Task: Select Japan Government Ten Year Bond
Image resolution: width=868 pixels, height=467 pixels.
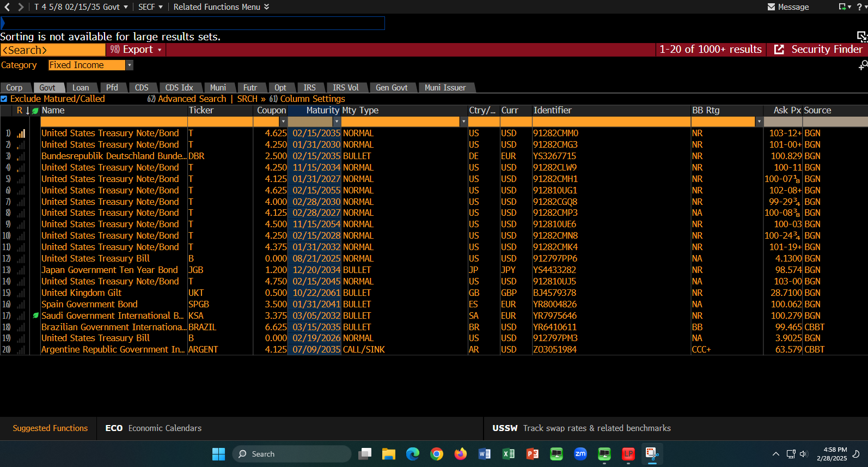Action: (x=109, y=270)
